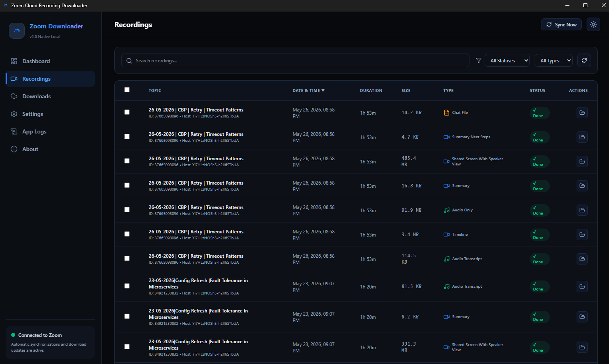Viewport: 609px width, 364px height.
Task: Open folder for 114.5 KB Audio Transcript
Action: pos(582,259)
